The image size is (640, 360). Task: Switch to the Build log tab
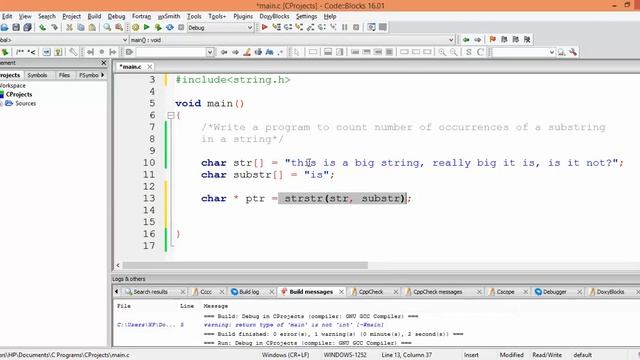[x=249, y=292]
